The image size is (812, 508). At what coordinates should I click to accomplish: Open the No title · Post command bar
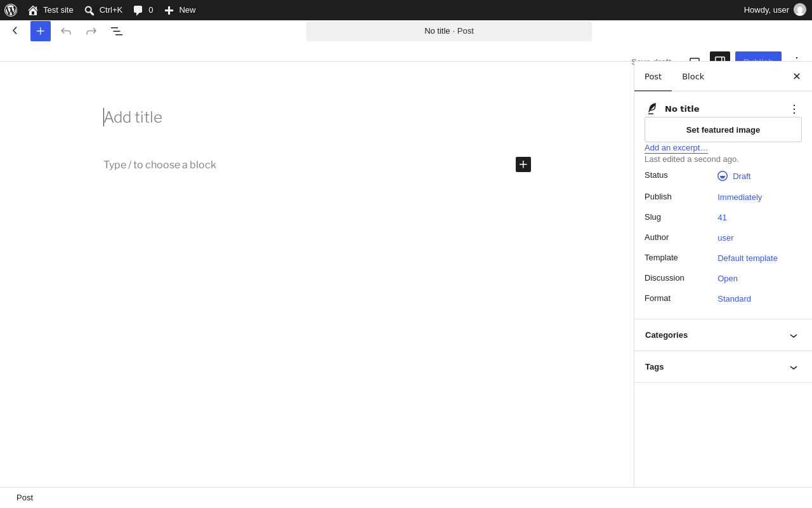449,31
